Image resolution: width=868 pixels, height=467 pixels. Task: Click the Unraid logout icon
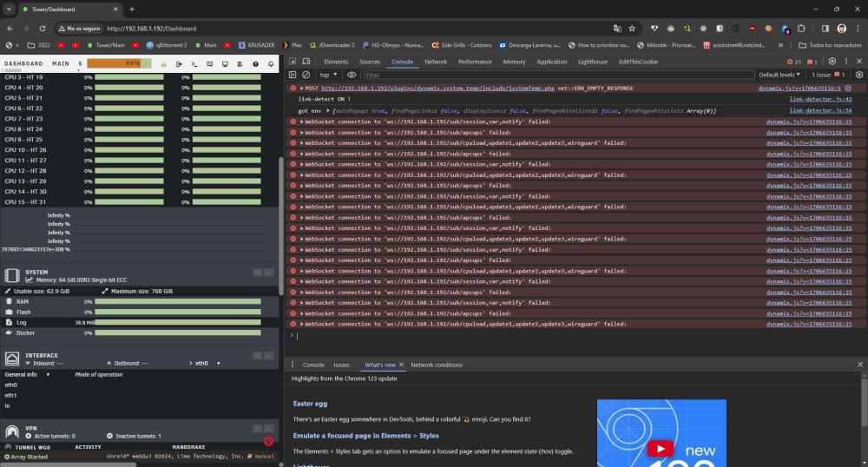179,64
